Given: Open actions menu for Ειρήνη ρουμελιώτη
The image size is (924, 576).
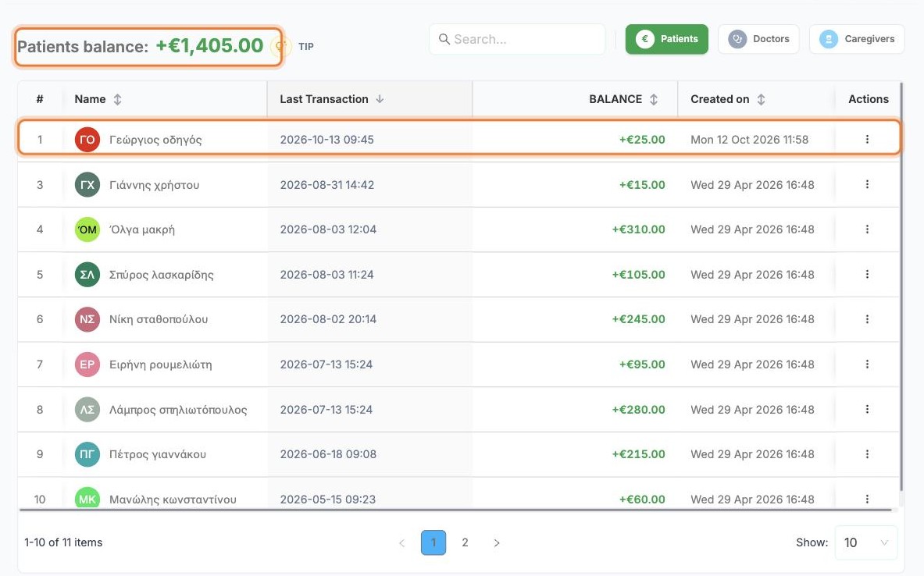Looking at the screenshot, I should point(867,364).
